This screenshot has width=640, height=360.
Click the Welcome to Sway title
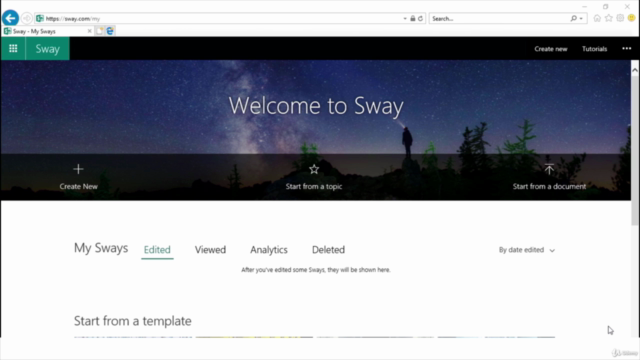(x=316, y=106)
